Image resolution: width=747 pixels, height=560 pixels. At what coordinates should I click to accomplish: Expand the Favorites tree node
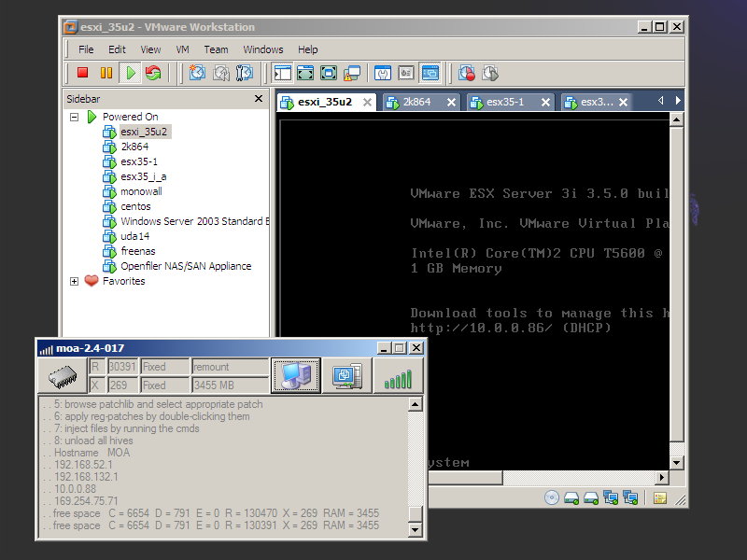75,281
